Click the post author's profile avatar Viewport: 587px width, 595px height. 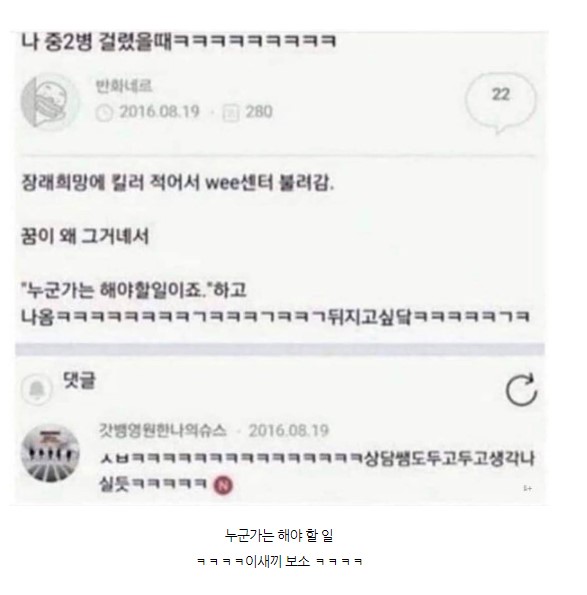coord(50,101)
